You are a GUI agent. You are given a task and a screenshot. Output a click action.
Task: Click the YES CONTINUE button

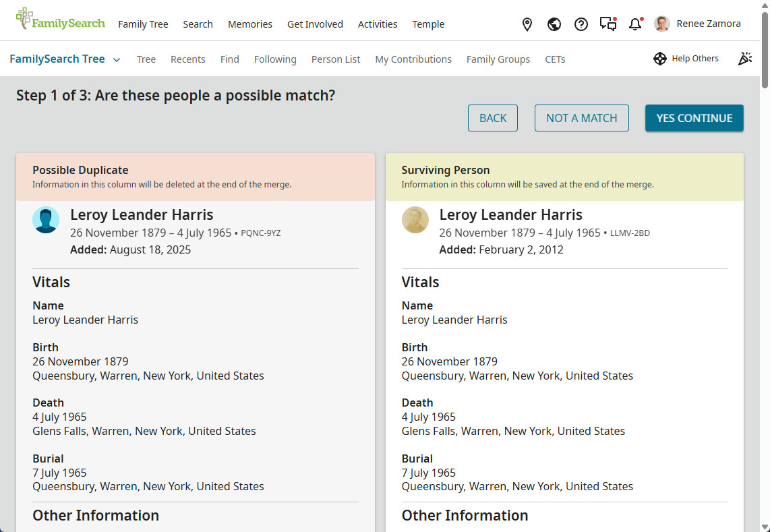[x=694, y=118]
